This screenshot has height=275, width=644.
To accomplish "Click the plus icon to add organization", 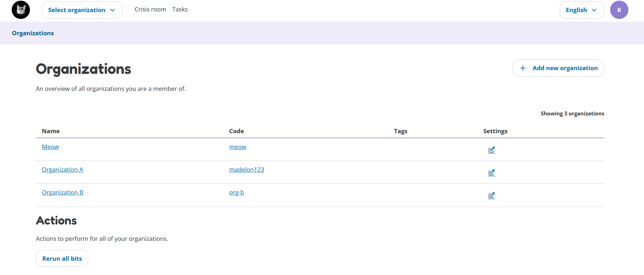I will click(x=523, y=68).
